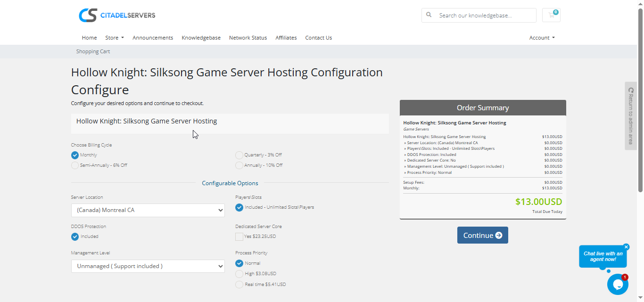
Task: Click the Citadel Servers logo
Action: point(117,15)
